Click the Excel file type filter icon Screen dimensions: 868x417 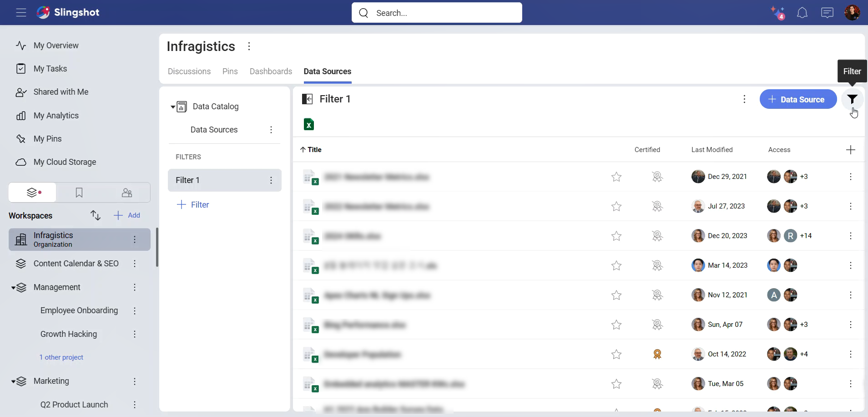pyautogui.click(x=309, y=124)
